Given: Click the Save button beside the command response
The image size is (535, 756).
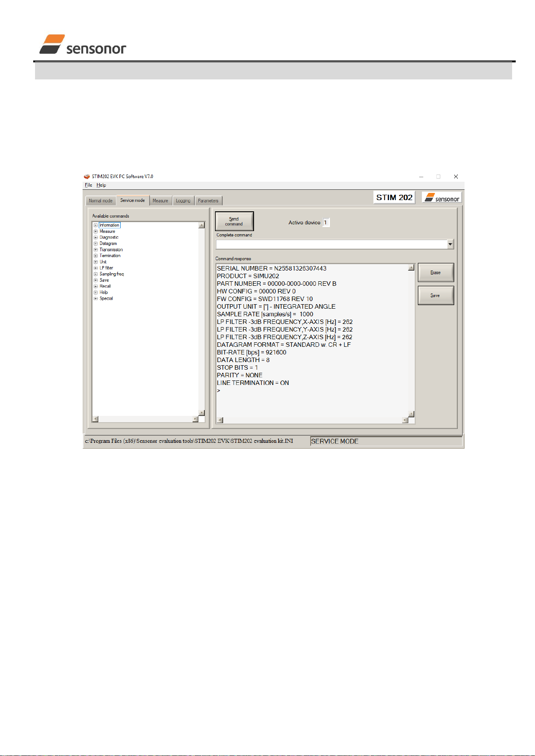Looking at the screenshot, I should tap(435, 295).
